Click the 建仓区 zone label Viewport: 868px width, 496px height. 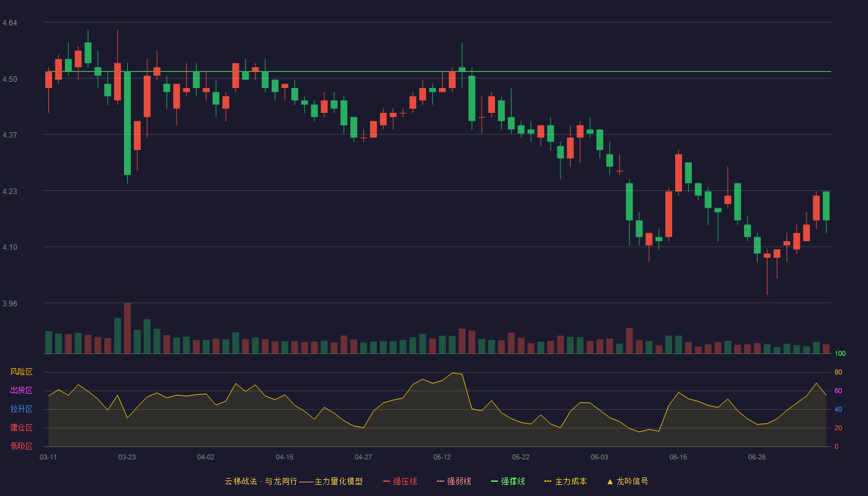21,428
